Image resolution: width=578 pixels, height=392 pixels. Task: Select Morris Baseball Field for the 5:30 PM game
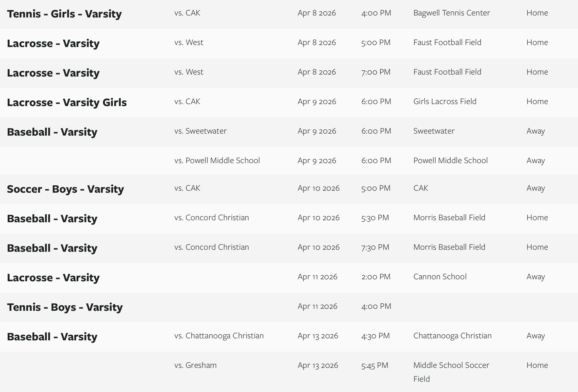[449, 218]
